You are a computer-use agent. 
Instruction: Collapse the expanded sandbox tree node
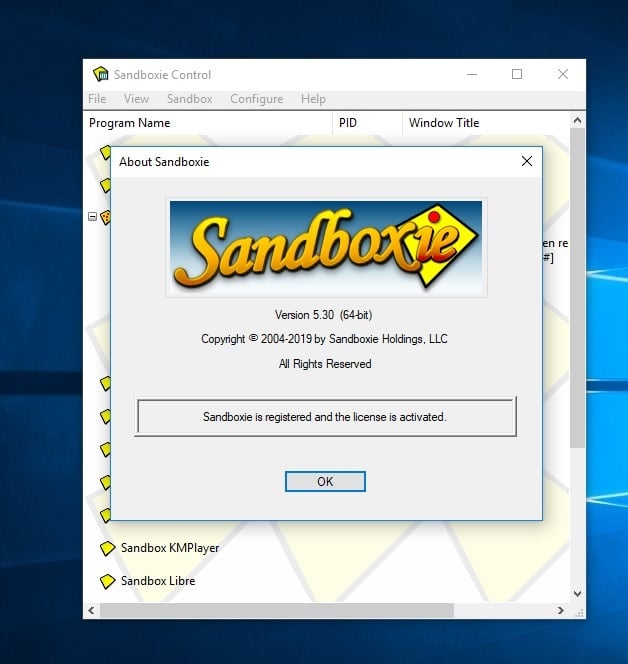pos(92,217)
